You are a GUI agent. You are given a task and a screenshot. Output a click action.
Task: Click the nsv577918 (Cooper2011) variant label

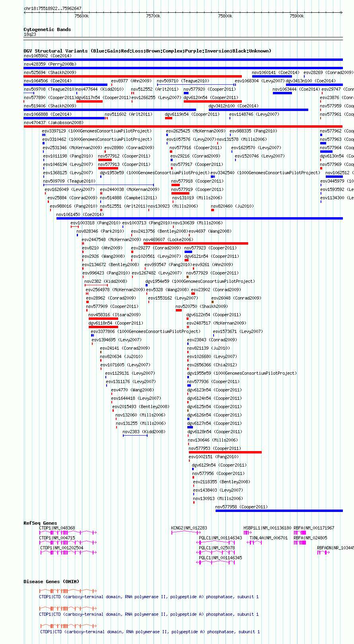[197, 181]
